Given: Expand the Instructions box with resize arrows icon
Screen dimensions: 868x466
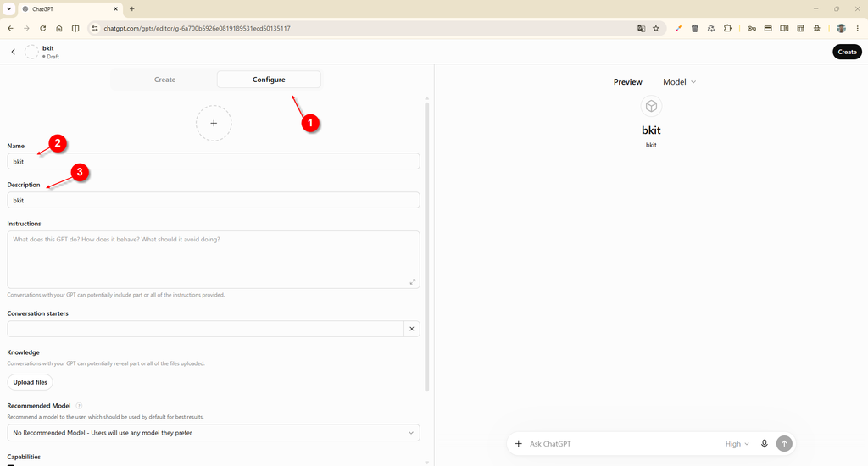Looking at the screenshot, I should click(x=413, y=281).
